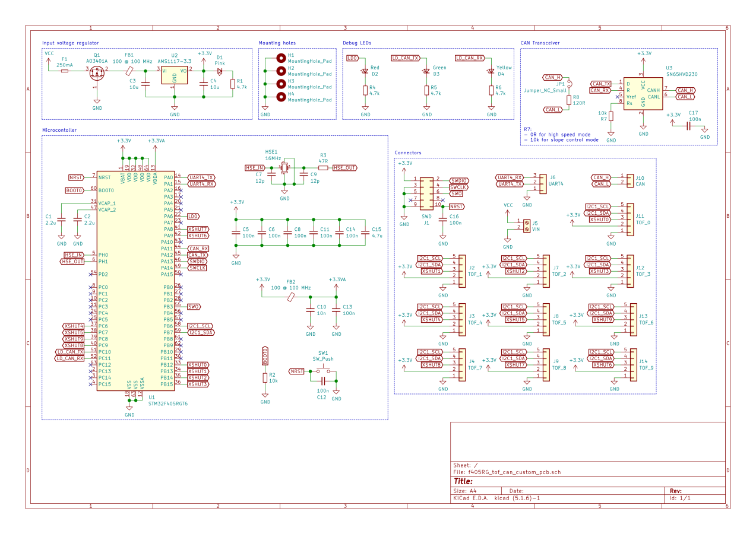Select the AO3401A transistor Q1 symbol
Viewport: 756px width, 534px height.
click(x=97, y=72)
